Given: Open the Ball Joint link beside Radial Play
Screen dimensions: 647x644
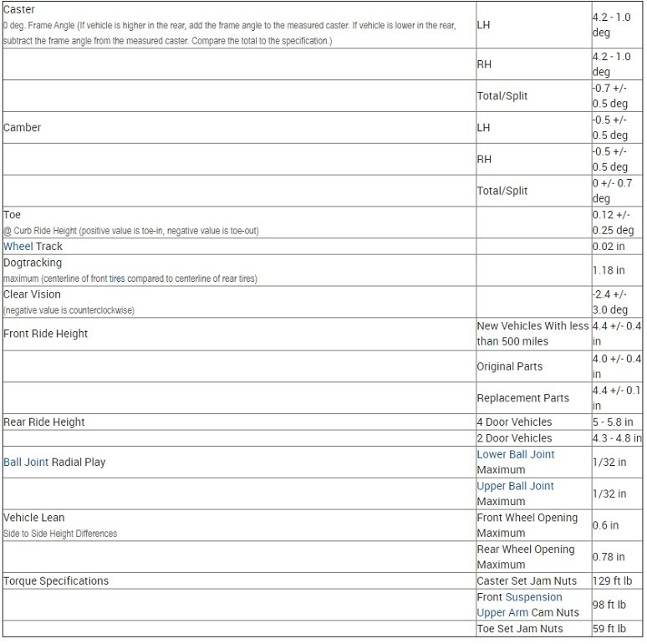Looking at the screenshot, I should [x=26, y=462].
